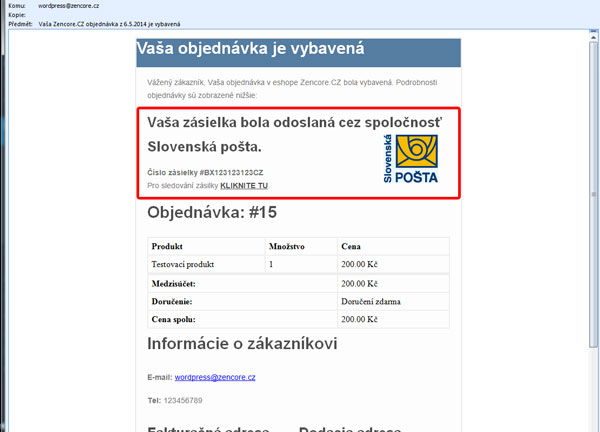Screen dimensions: 600x432
Task: Select the Doručení zdarma value
Action: (x=371, y=302)
